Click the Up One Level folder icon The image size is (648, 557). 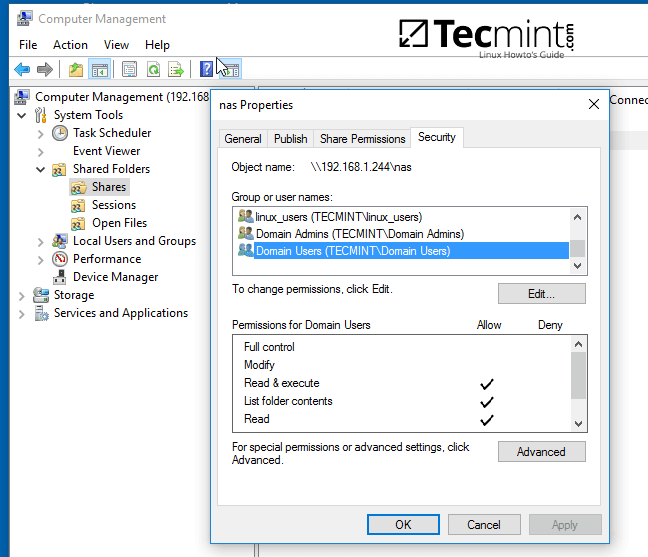(x=76, y=69)
